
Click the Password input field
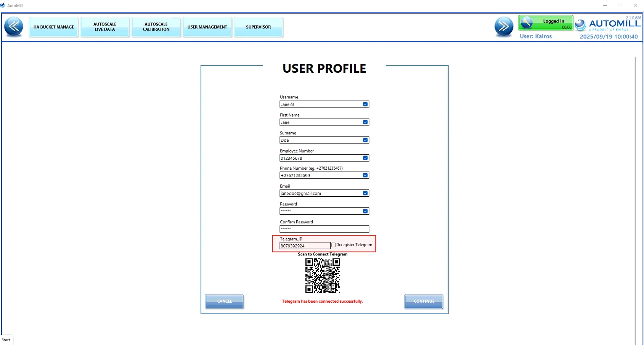tap(324, 211)
